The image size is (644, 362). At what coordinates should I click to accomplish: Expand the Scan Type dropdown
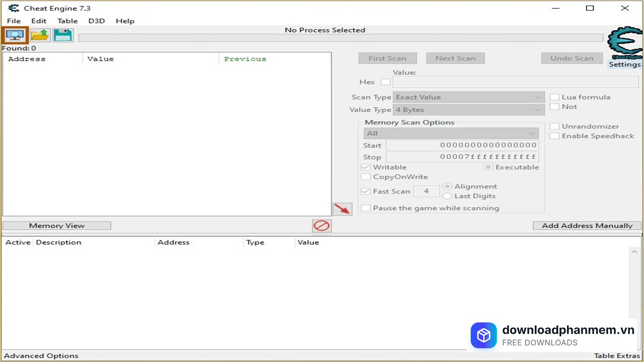468,97
